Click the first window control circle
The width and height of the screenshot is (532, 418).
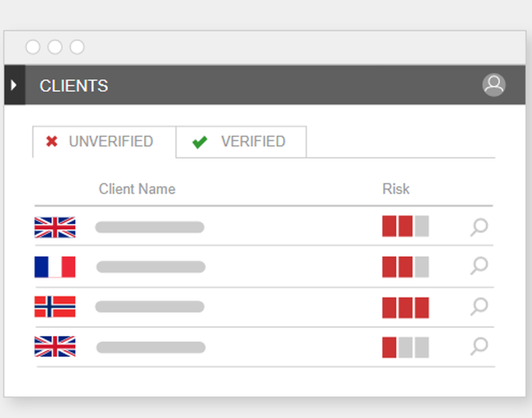(33, 47)
